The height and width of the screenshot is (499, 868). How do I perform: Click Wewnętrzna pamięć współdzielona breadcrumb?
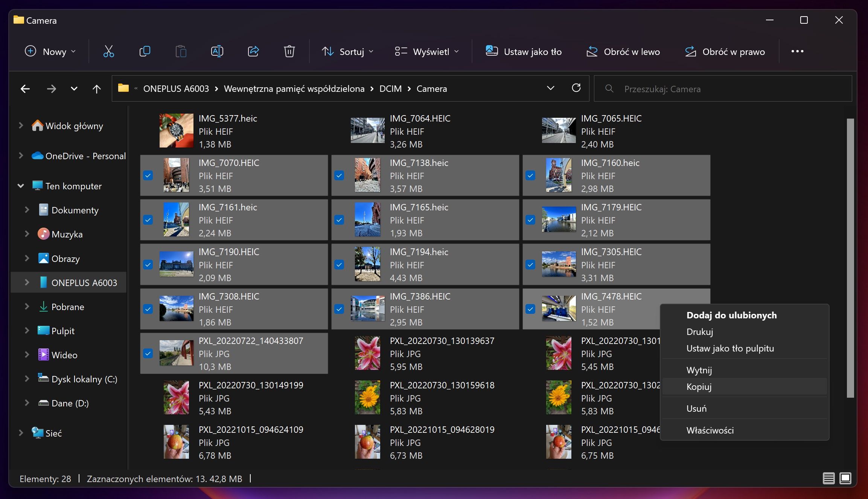[x=294, y=89]
